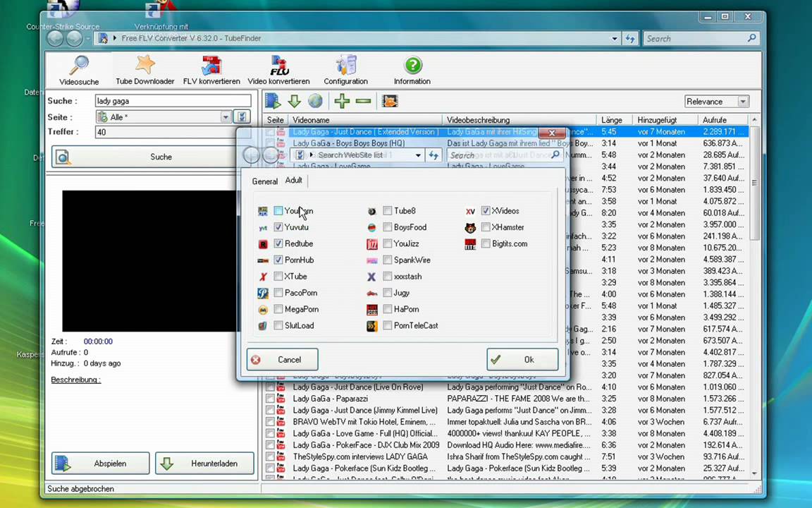
Task: Check the XTube checkbox
Action: pyautogui.click(x=278, y=277)
